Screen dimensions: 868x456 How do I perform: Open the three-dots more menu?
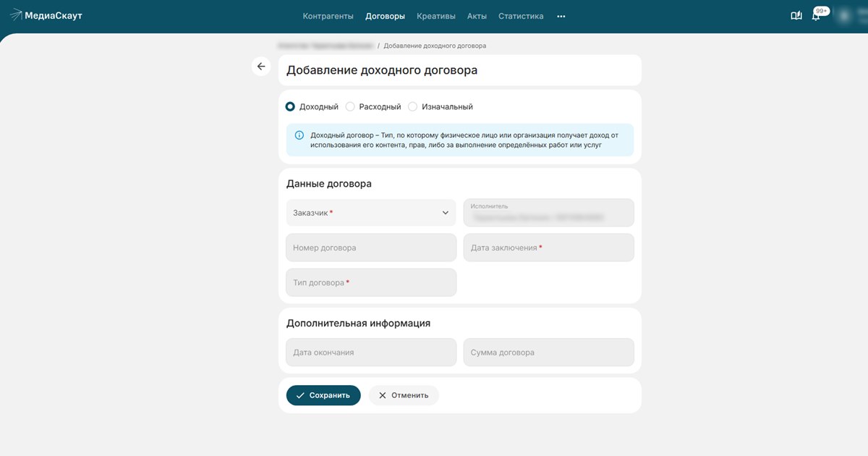point(561,16)
